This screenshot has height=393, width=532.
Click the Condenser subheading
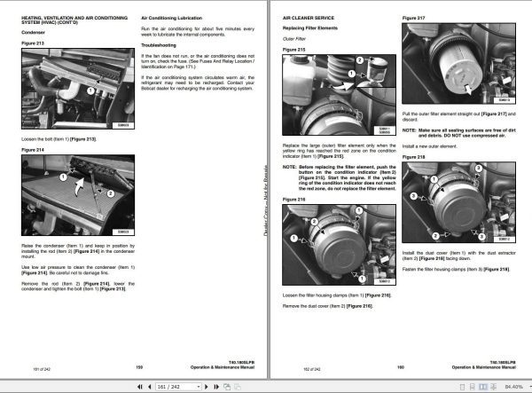33,33
